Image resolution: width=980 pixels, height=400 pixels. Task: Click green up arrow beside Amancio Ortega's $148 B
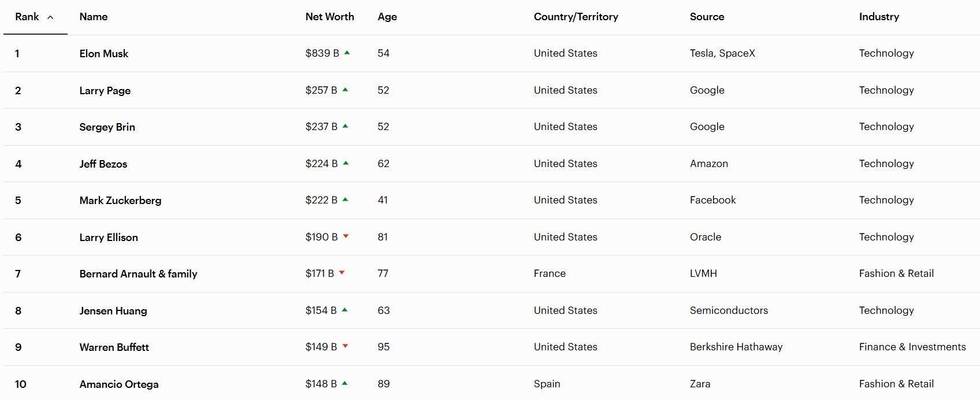pos(344,383)
